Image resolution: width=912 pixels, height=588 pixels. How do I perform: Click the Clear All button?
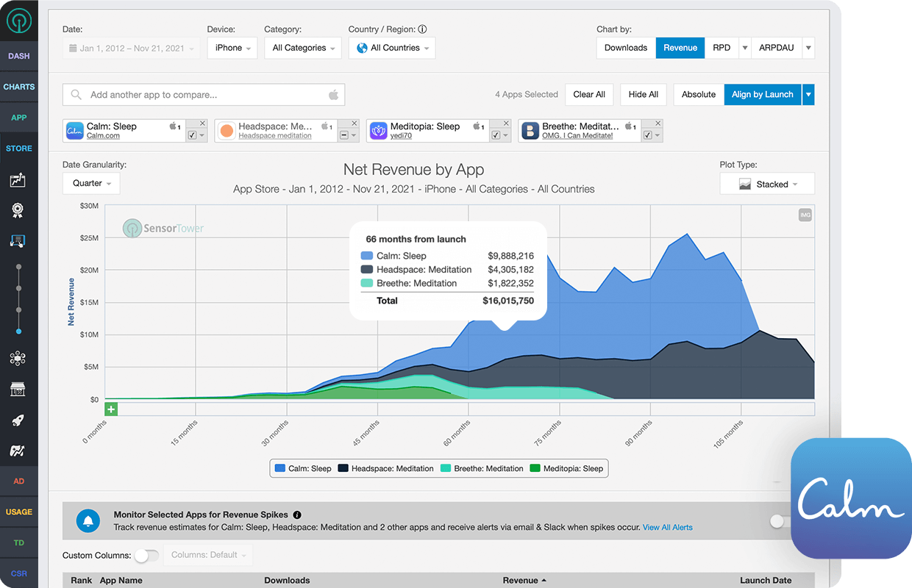coord(589,95)
